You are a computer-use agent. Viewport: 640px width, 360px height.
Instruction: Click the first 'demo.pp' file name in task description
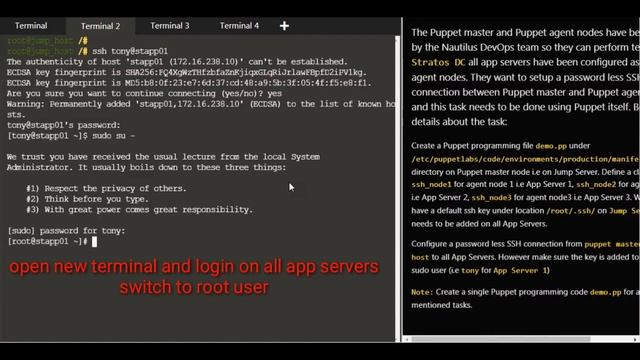[x=551, y=146]
